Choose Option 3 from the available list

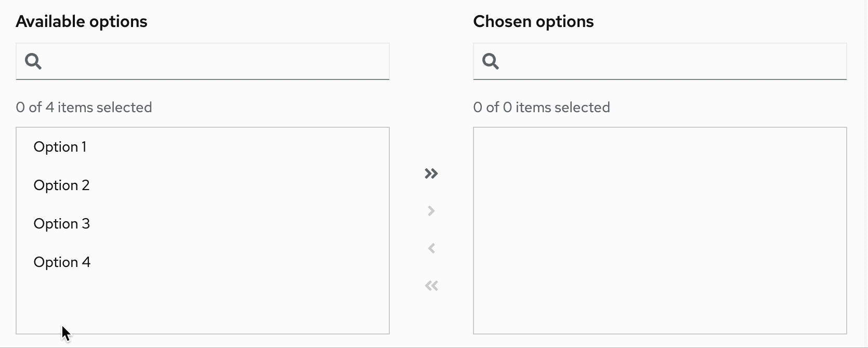pos(61,224)
